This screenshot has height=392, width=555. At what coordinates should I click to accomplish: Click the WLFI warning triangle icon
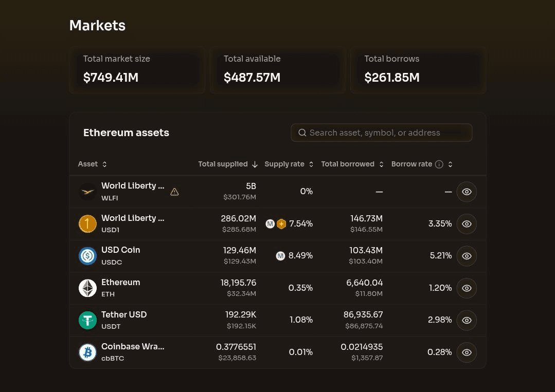coord(174,192)
